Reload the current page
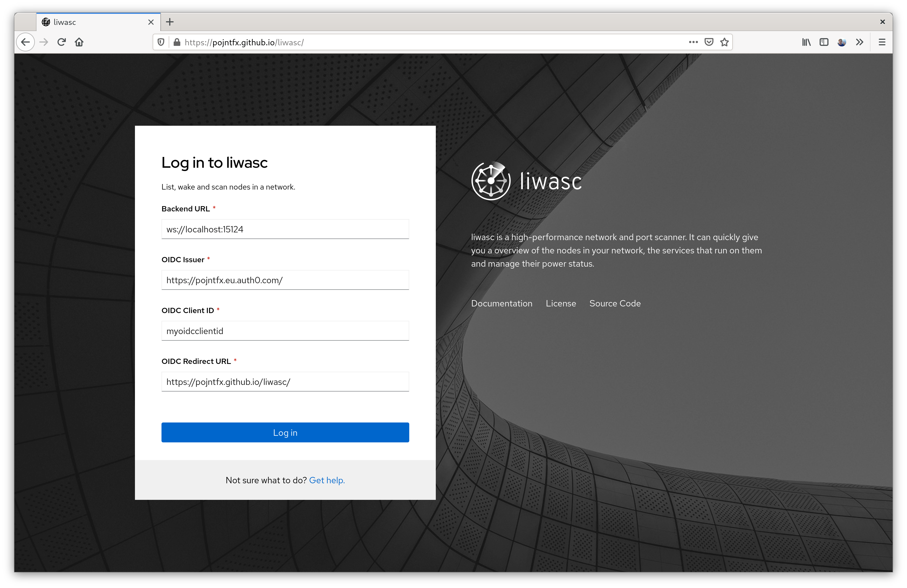This screenshot has width=907, height=588. pos(61,42)
